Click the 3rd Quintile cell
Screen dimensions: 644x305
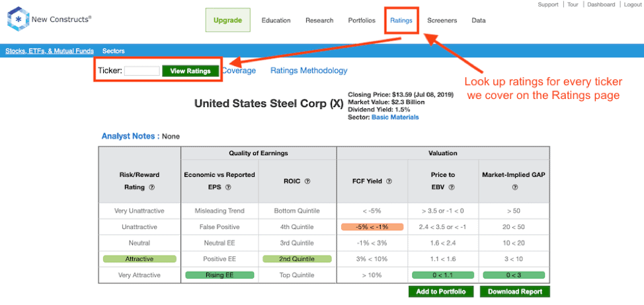[x=297, y=243]
